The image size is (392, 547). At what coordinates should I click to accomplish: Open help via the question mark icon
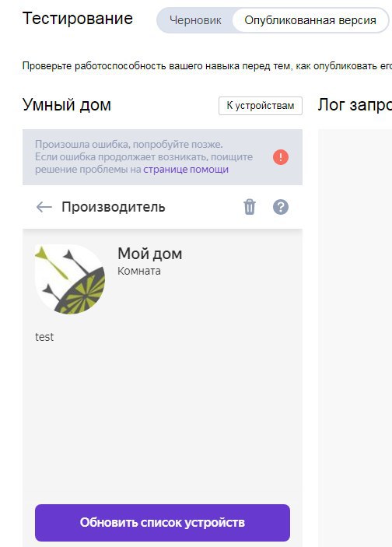(x=281, y=207)
